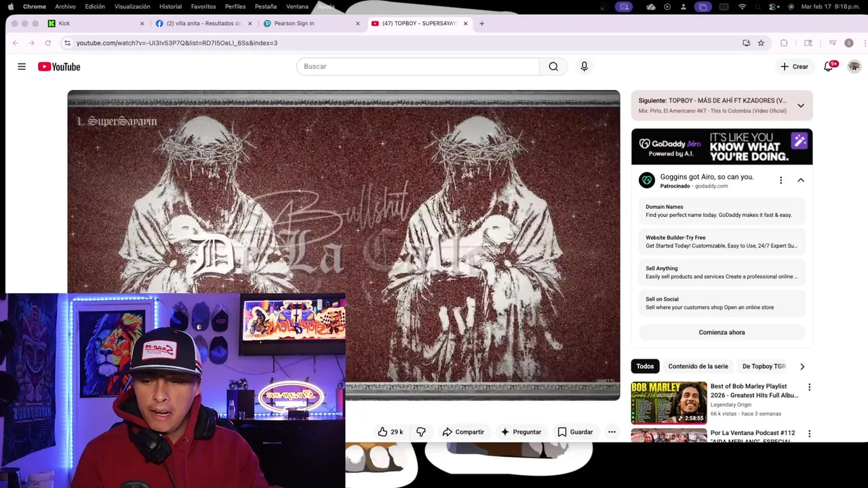The height and width of the screenshot is (488, 868).
Task: Close the Pearson Sign In tab
Action: (x=357, y=23)
